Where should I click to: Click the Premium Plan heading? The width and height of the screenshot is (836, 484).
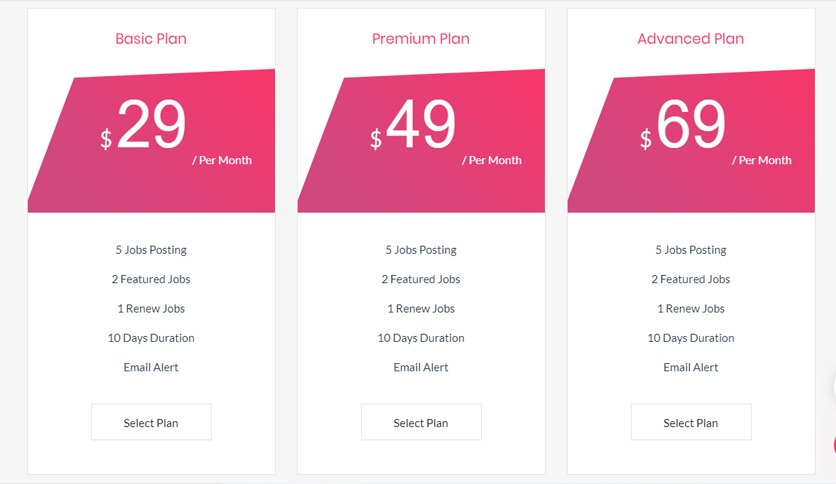coord(421,38)
